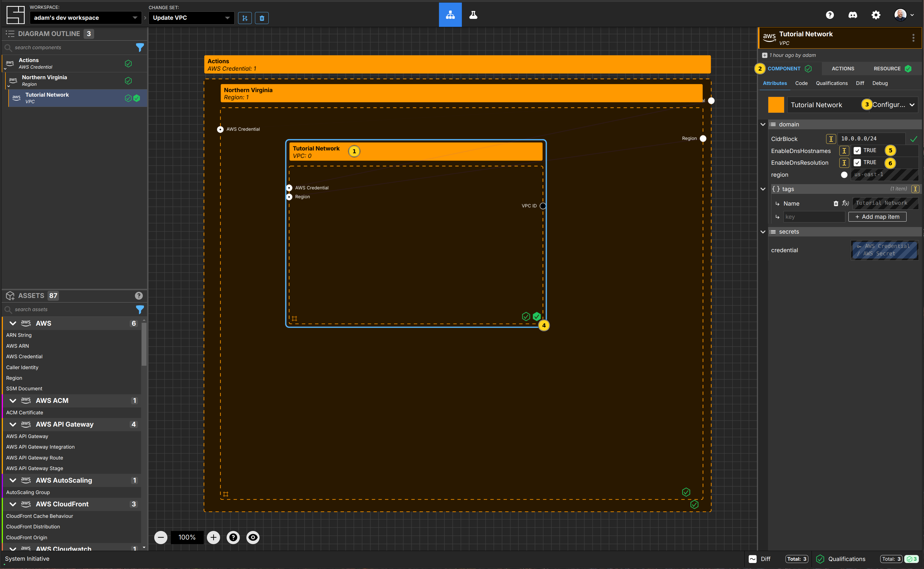The width and height of the screenshot is (924, 569).
Task: Open the orange component color swatch
Action: [776, 105]
